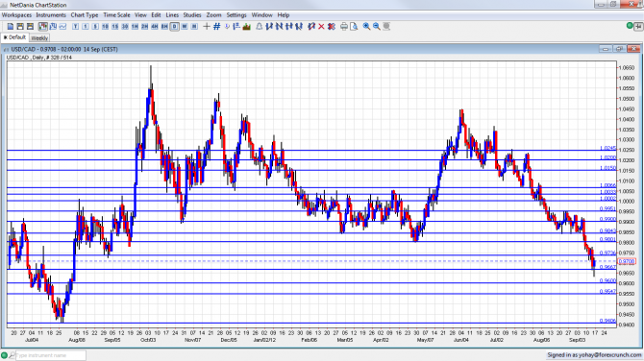Open the Edit menu
Screen dimensions: 644x361
pos(156,15)
